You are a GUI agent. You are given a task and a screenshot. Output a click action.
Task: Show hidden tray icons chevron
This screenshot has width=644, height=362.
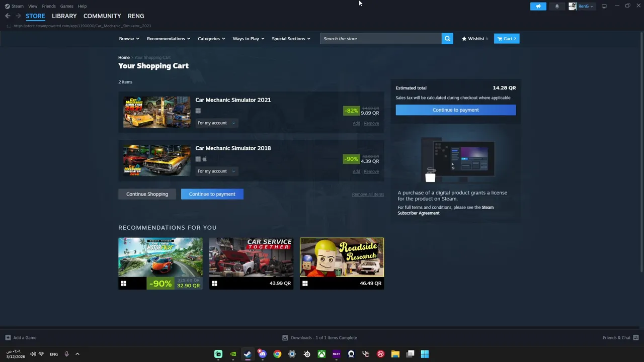tap(77, 354)
